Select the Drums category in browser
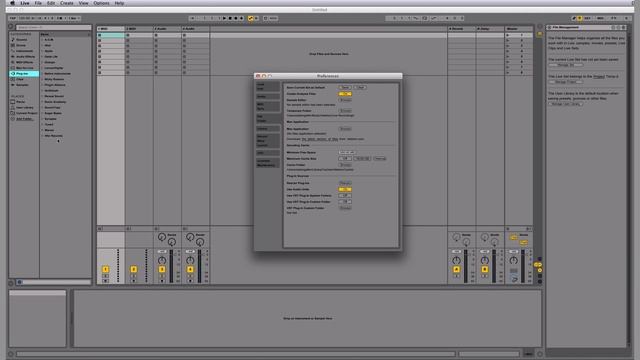 (21, 45)
